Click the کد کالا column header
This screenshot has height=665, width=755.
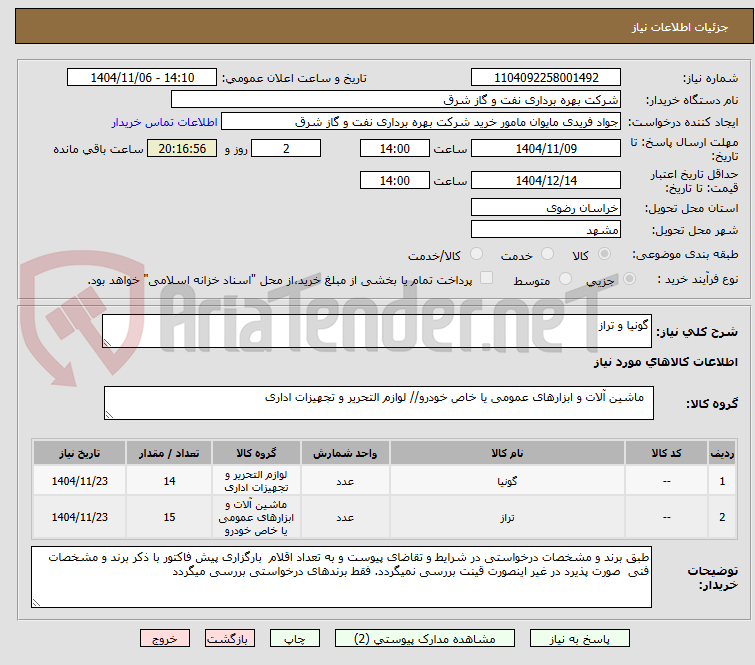(x=666, y=453)
